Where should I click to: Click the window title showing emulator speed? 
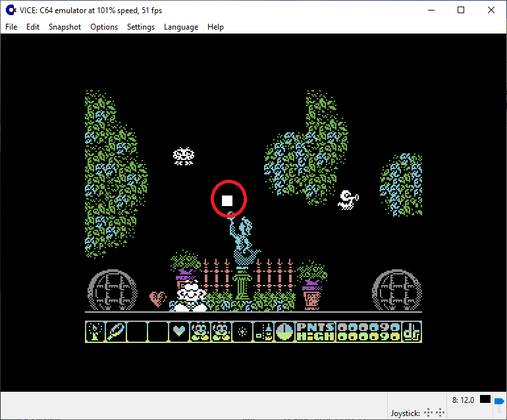tap(91, 11)
